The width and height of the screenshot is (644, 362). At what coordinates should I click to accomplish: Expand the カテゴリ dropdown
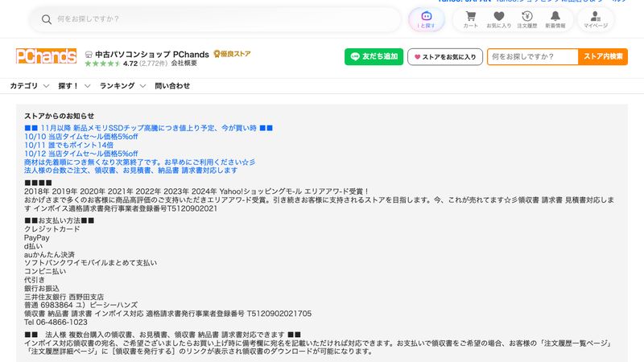30,86
